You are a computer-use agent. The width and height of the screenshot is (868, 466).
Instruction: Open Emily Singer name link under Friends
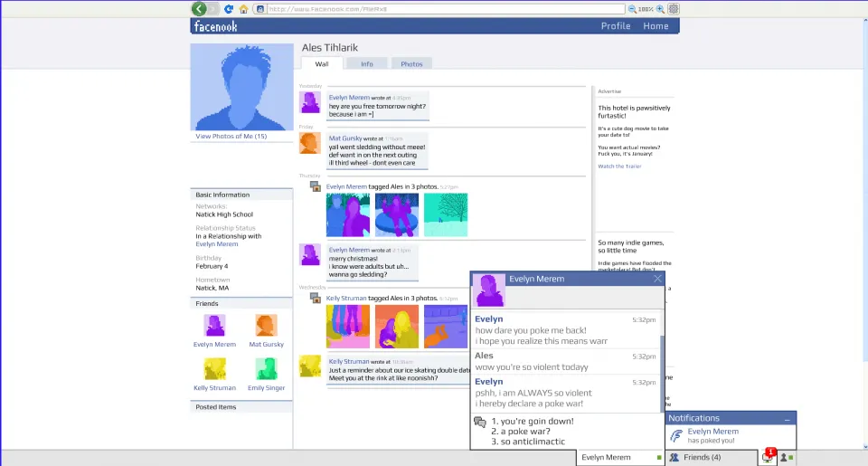point(266,388)
